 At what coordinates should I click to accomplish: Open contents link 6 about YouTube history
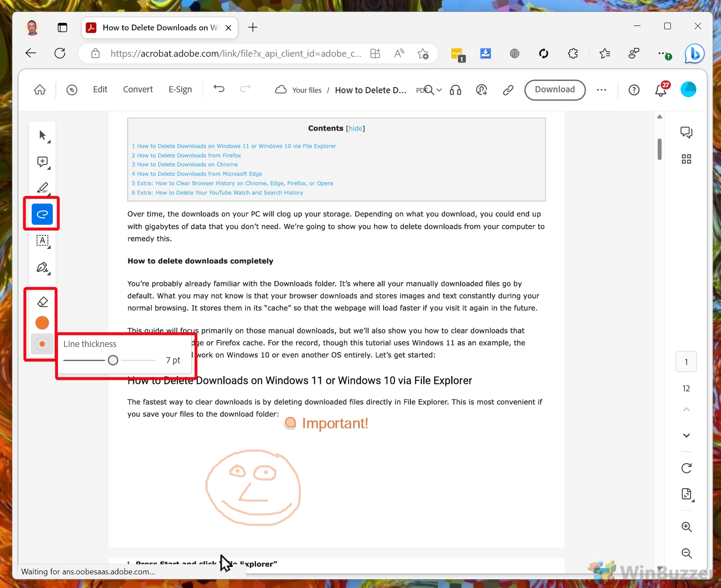[217, 193]
